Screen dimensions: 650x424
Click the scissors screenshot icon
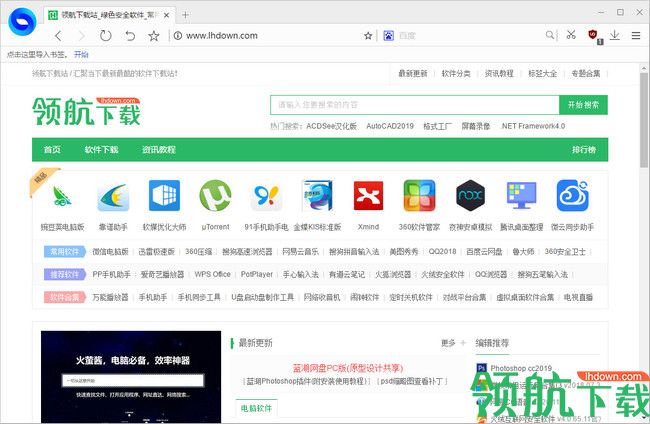tap(571, 35)
